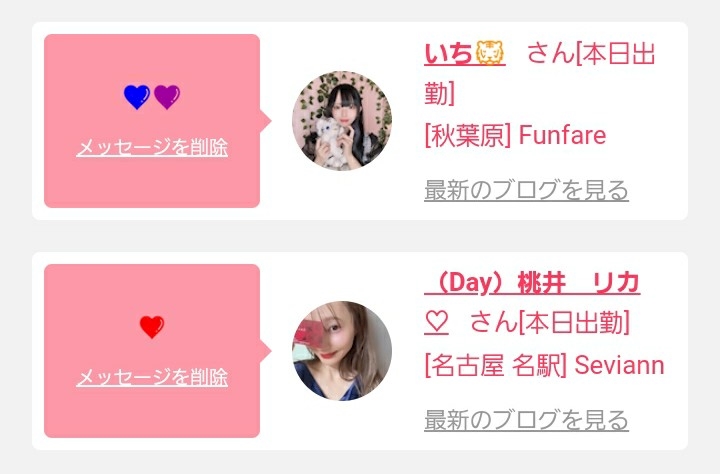View latest blog of 桃井 リカ
The width and height of the screenshot is (720, 474).
point(526,420)
